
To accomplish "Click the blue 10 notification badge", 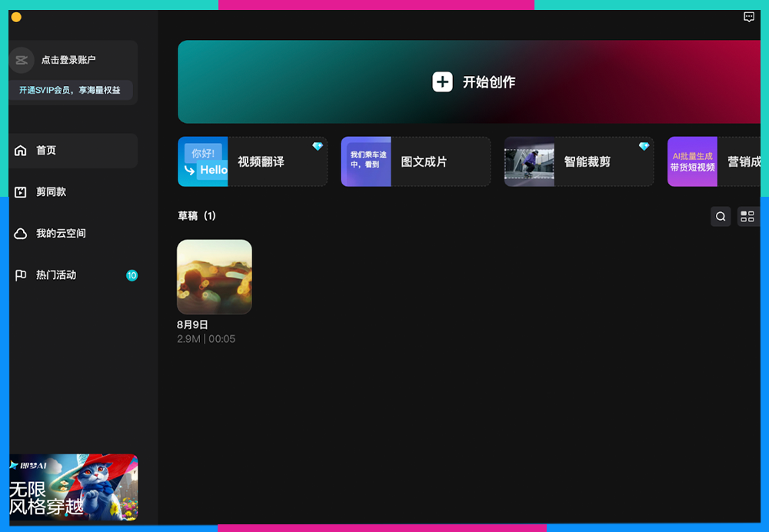I will click(x=131, y=275).
